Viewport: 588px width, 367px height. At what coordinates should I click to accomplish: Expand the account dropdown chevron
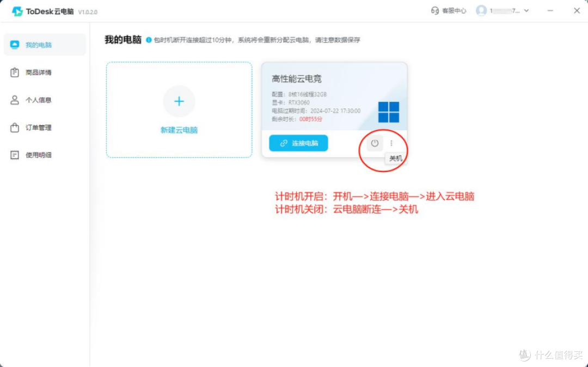coord(526,10)
